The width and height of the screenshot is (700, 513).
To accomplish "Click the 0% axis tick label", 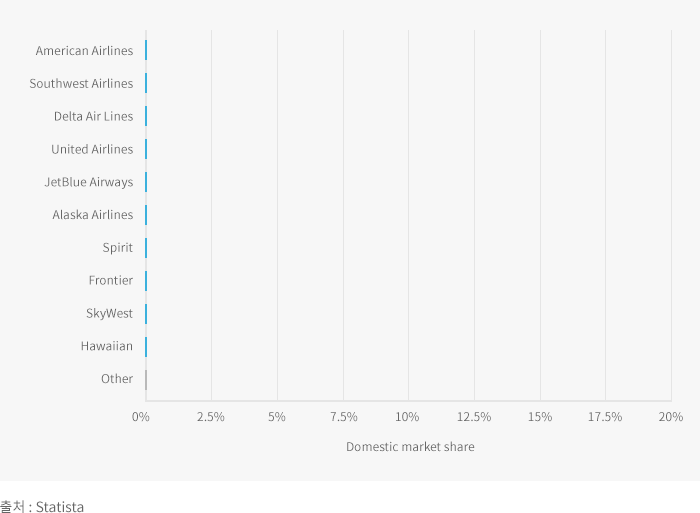I will [141, 417].
